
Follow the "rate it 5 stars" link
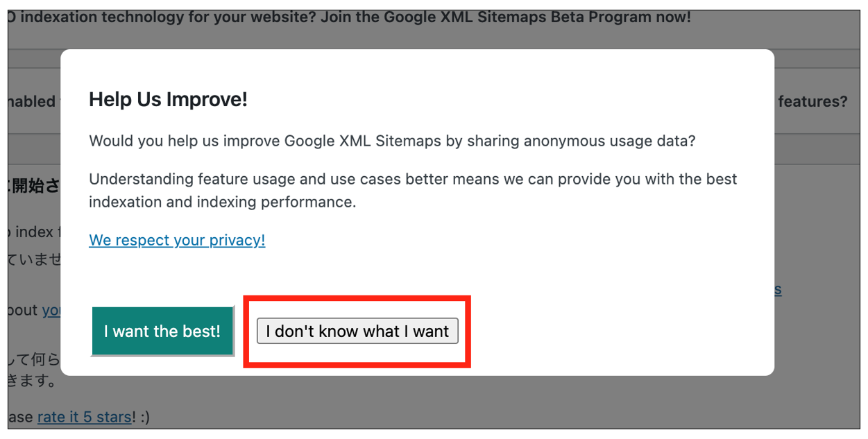tap(84, 417)
